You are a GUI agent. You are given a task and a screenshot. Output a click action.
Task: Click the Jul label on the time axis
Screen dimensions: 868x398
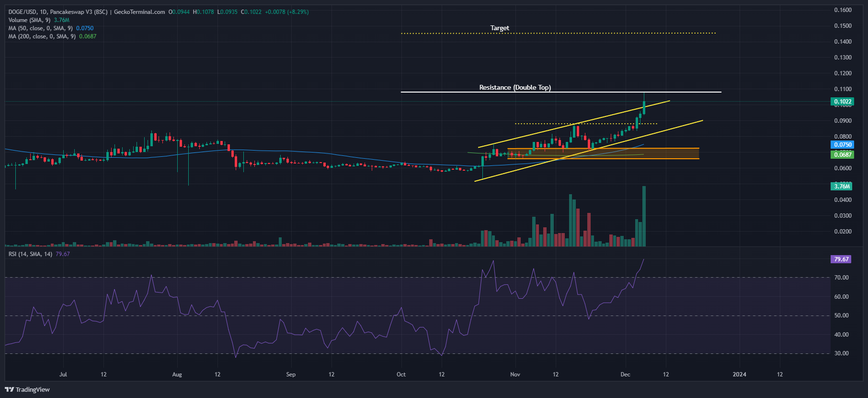[63, 375]
